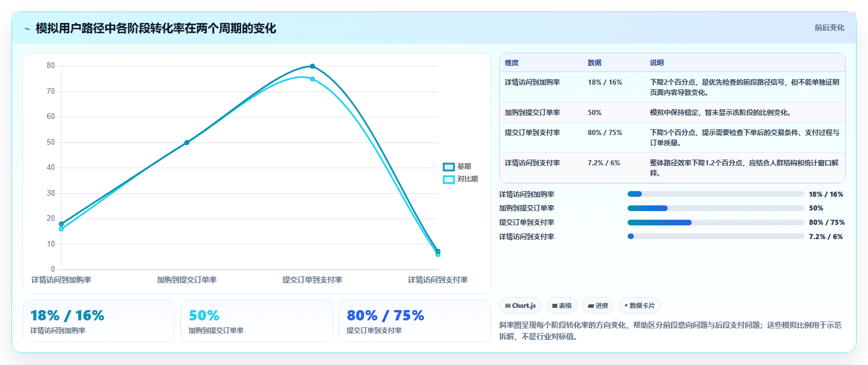Click the 说明 column header
This screenshot has height=365, width=868.
pos(657,63)
